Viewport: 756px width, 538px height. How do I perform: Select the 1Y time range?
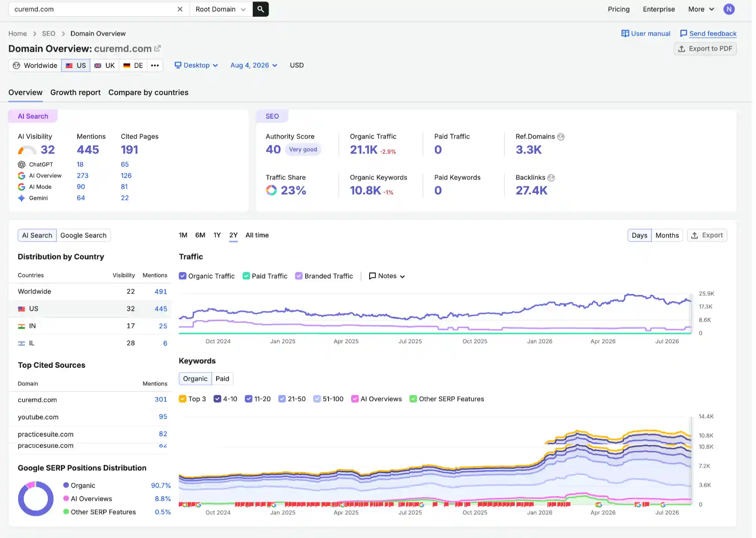click(x=217, y=235)
